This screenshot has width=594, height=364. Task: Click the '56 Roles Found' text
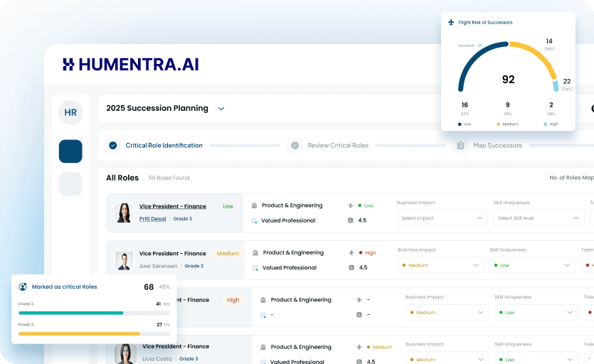(169, 178)
